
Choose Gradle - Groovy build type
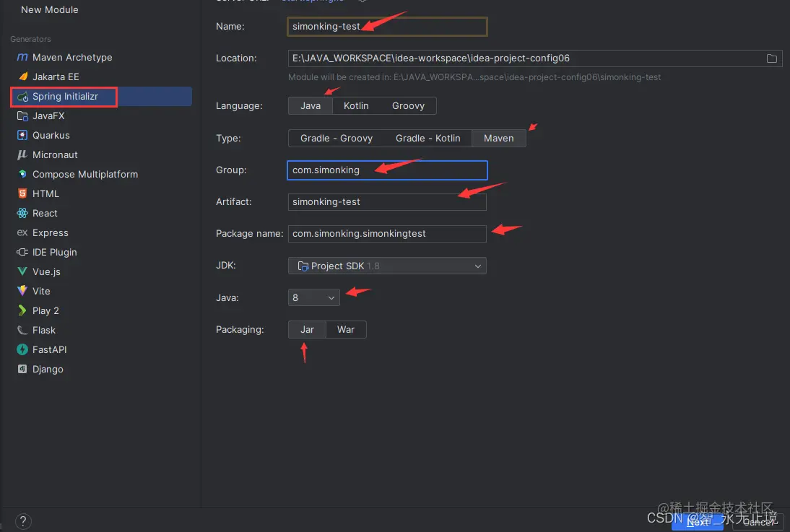pyautogui.click(x=337, y=138)
